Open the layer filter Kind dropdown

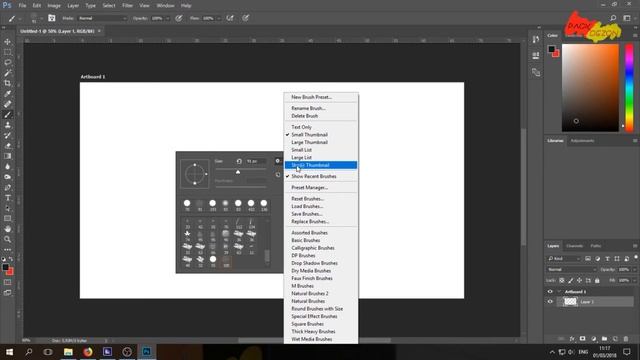click(564, 259)
